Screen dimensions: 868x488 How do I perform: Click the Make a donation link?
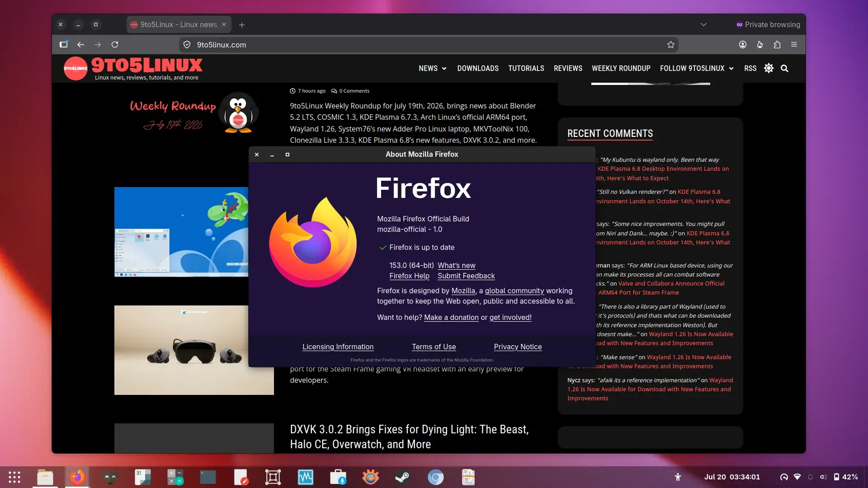[x=451, y=317]
